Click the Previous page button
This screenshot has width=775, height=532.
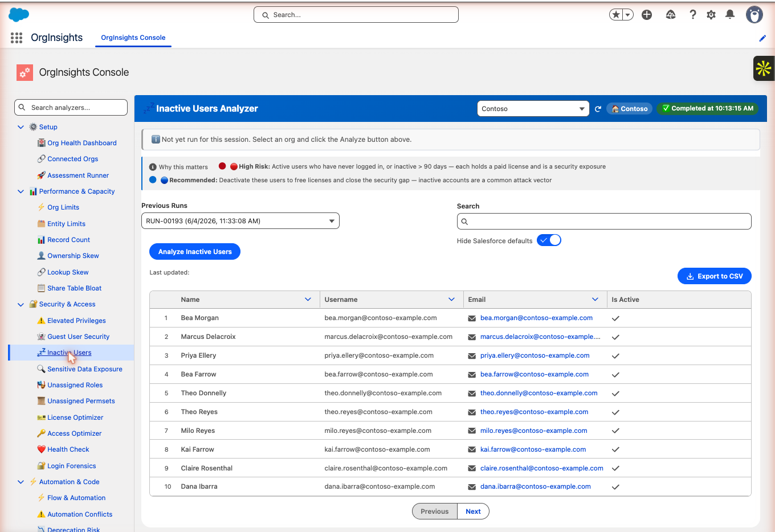(435, 511)
